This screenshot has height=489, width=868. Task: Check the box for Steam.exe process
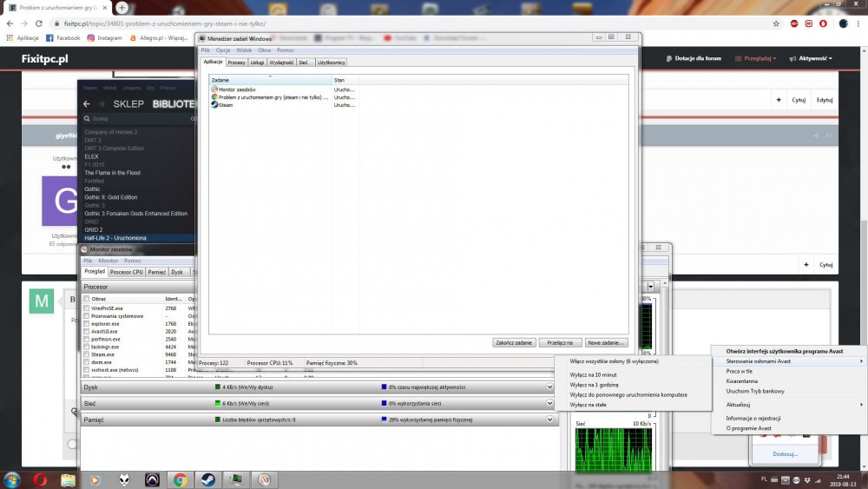coord(86,354)
